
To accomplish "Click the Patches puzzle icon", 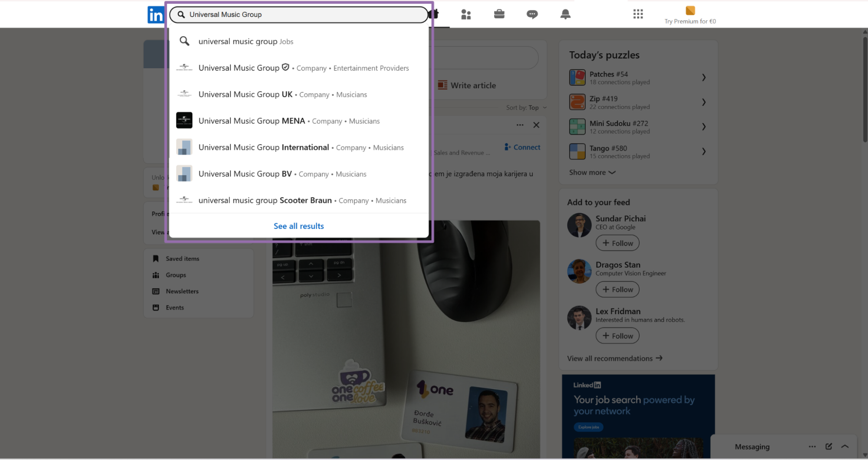I will [x=578, y=77].
